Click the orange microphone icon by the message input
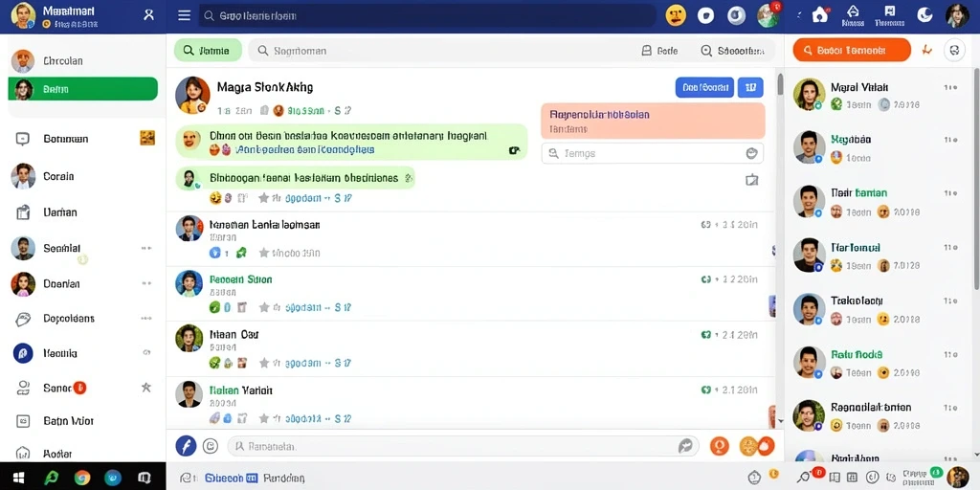The image size is (980, 490). 720,446
